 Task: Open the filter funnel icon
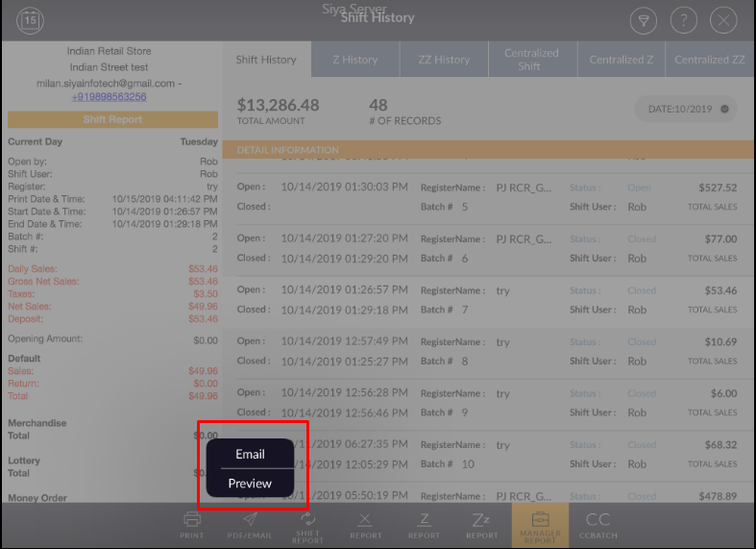coord(644,20)
